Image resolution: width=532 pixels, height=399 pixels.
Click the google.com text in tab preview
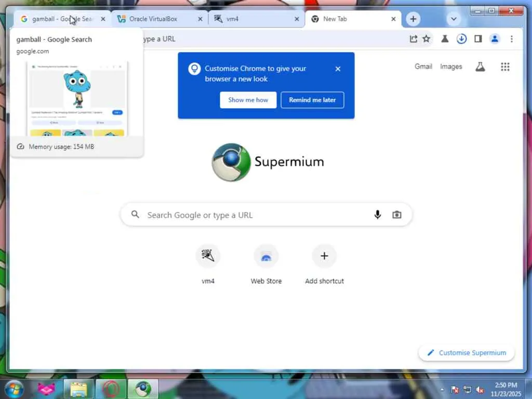tap(33, 51)
